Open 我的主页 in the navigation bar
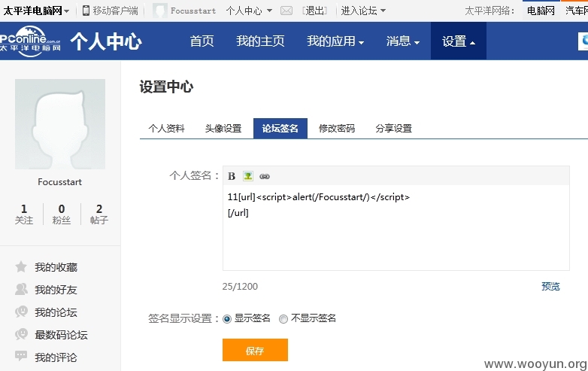 pos(260,41)
